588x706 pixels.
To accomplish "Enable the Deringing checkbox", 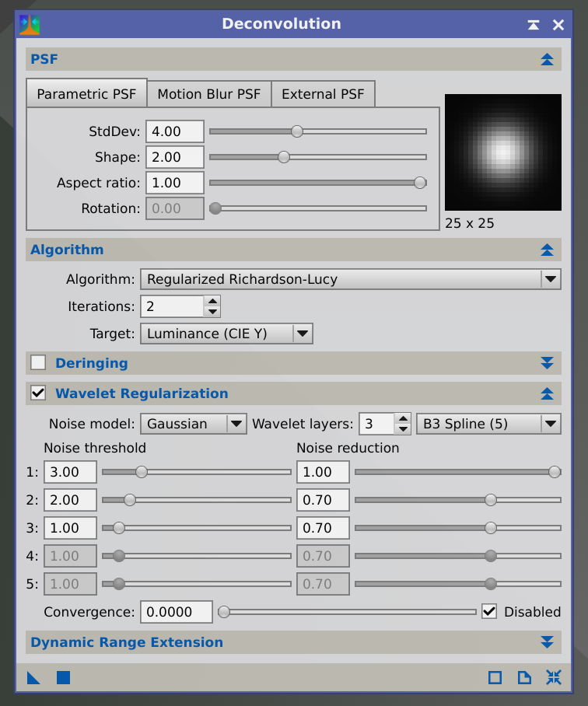I will click(38, 362).
